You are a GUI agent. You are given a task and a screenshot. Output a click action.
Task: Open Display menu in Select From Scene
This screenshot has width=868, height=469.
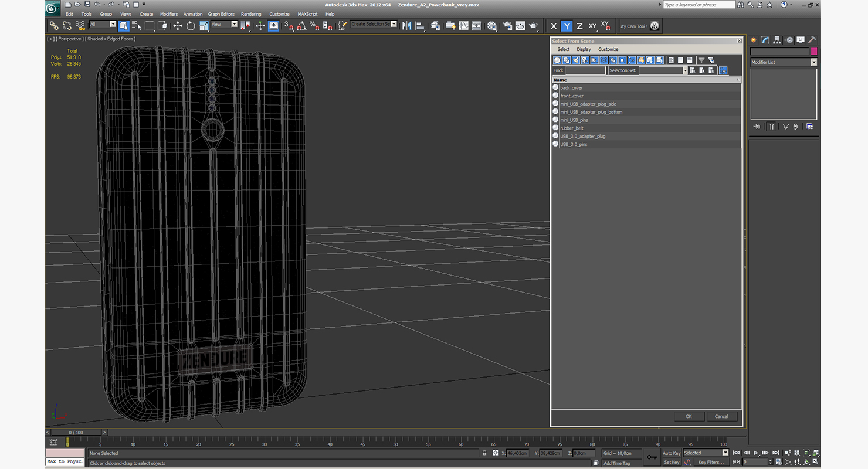[x=584, y=49]
